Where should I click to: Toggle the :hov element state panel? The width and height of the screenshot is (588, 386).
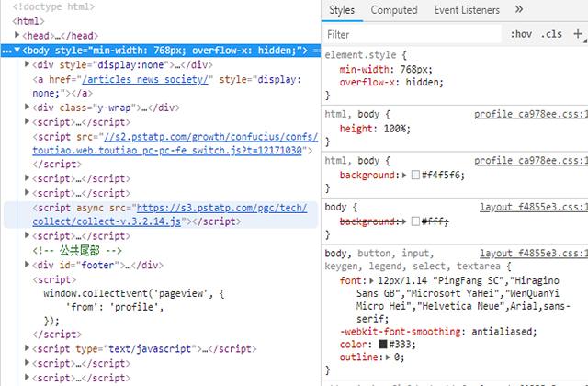[x=521, y=34]
